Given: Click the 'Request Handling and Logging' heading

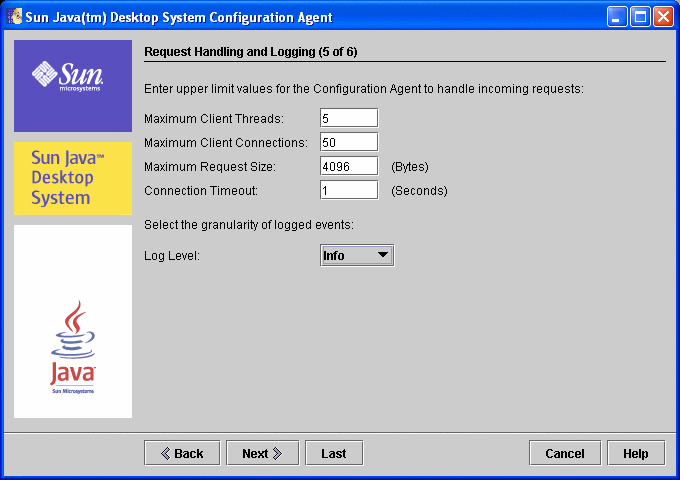Looking at the screenshot, I should [x=251, y=52].
